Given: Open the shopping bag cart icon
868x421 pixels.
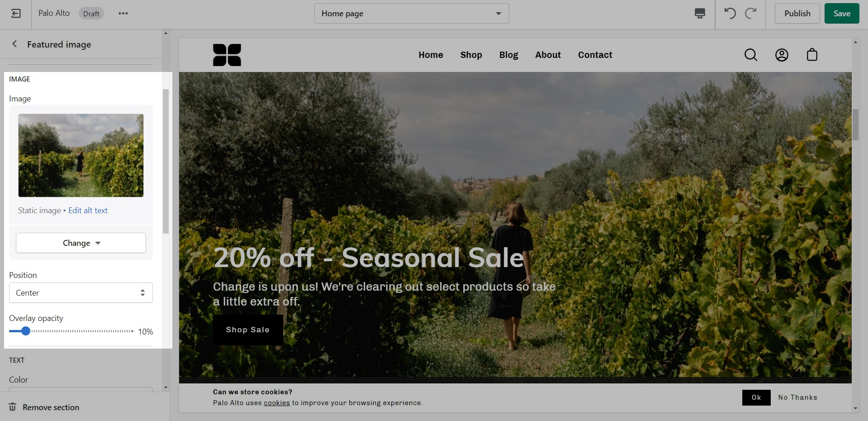Looking at the screenshot, I should coord(812,55).
